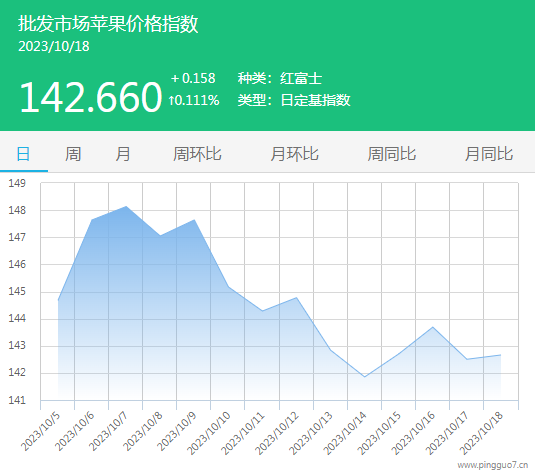Click the www.pingguo7.cn watermark link
This screenshot has width=535, height=474.
[x=493, y=465]
